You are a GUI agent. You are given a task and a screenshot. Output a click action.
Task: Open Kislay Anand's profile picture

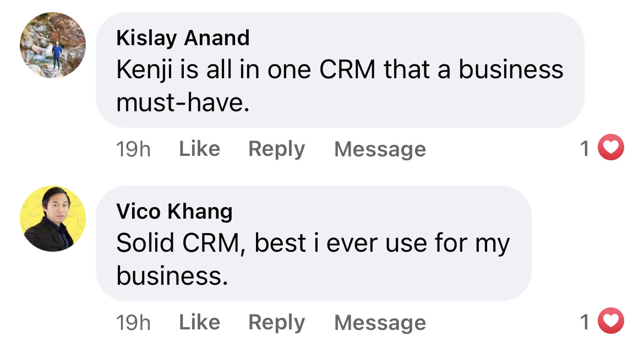point(53,45)
